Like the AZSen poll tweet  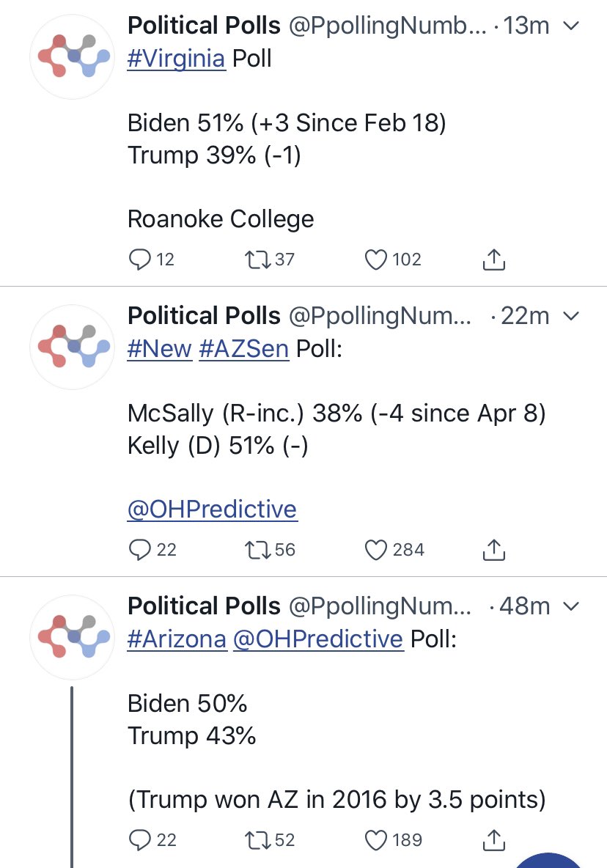(376, 549)
